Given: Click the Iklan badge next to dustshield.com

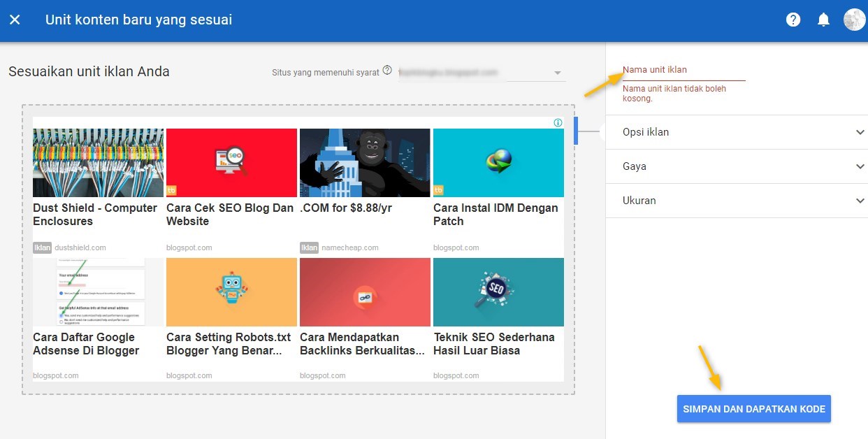Looking at the screenshot, I should pos(42,247).
